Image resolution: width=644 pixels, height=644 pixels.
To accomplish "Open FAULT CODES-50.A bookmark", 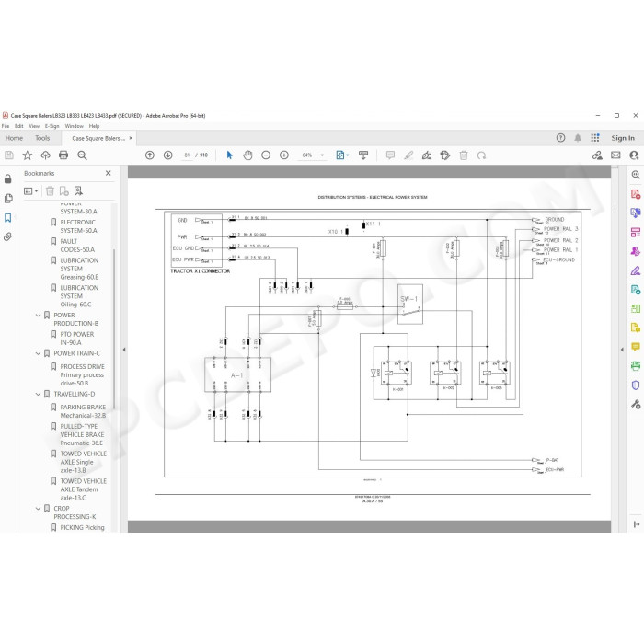I will coord(77,246).
